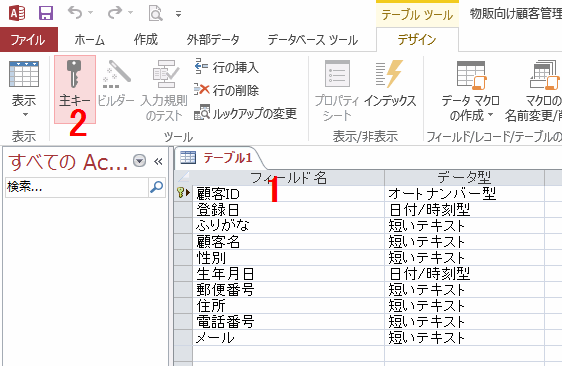Click the データ型 column header
This screenshot has height=366, width=562.
464,177
